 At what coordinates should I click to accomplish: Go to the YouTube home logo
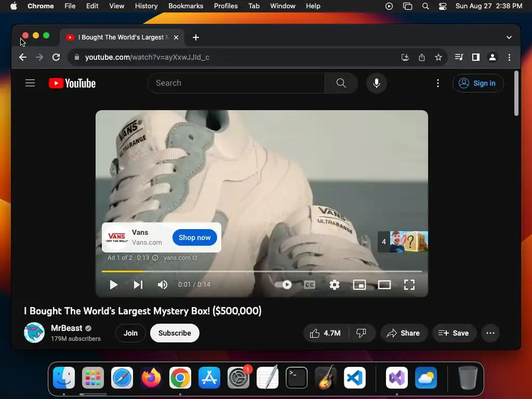tap(72, 83)
